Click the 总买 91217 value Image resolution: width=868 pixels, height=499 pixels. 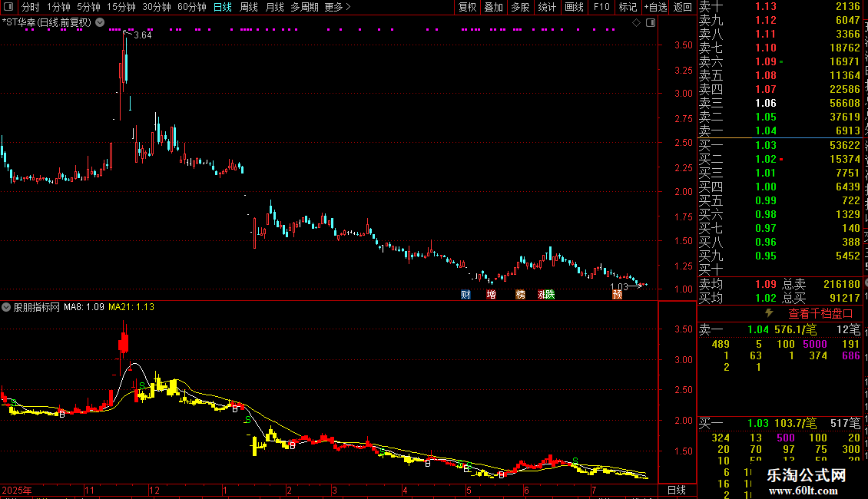click(x=844, y=298)
